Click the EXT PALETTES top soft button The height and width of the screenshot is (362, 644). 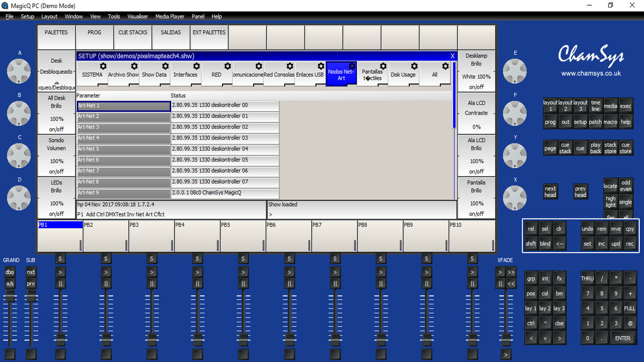209,37
